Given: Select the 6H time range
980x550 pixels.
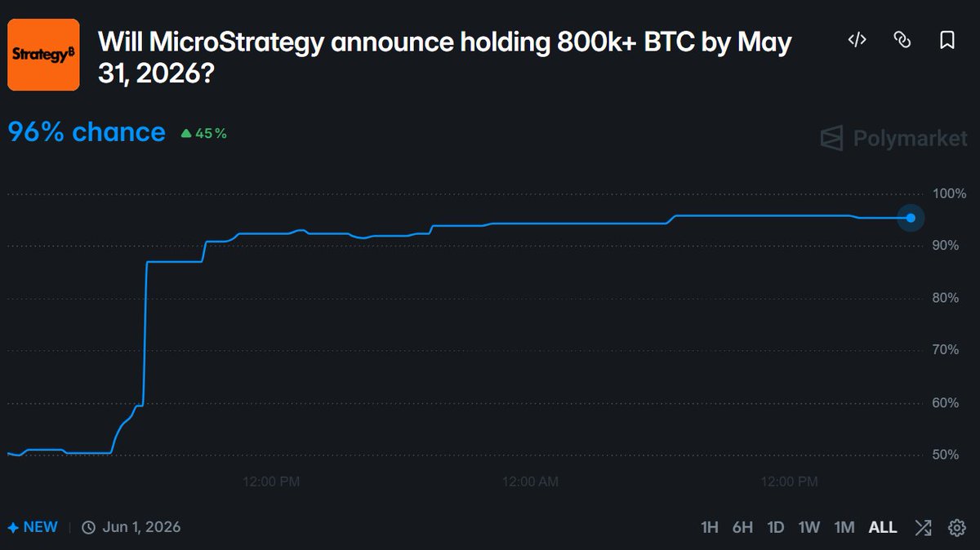Looking at the screenshot, I should [x=742, y=527].
